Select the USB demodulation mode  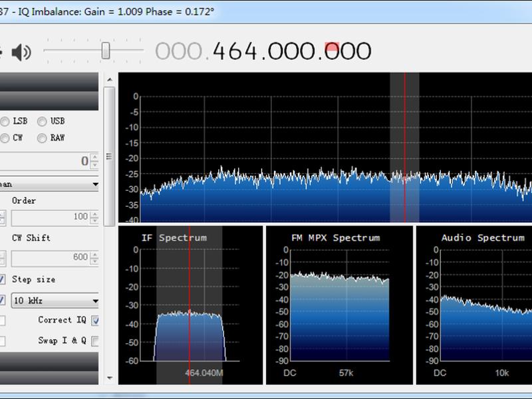[x=42, y=122]
